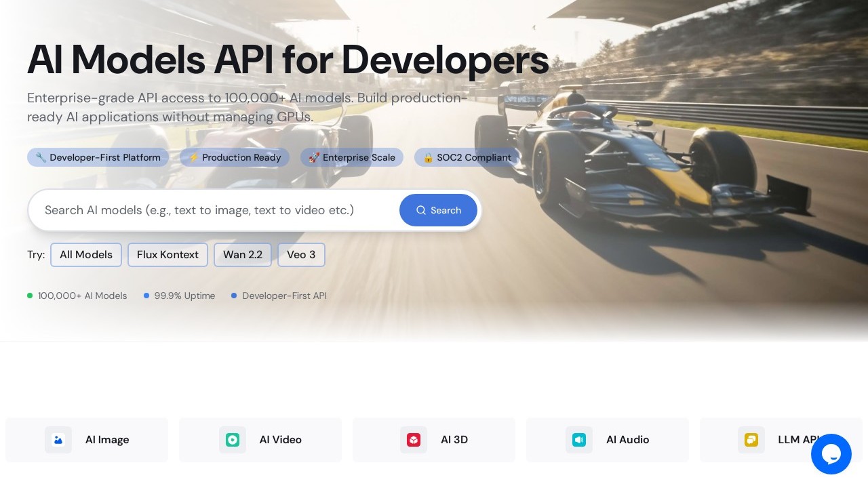Click the AI Audio speaker icon

[x=579, y=440]
